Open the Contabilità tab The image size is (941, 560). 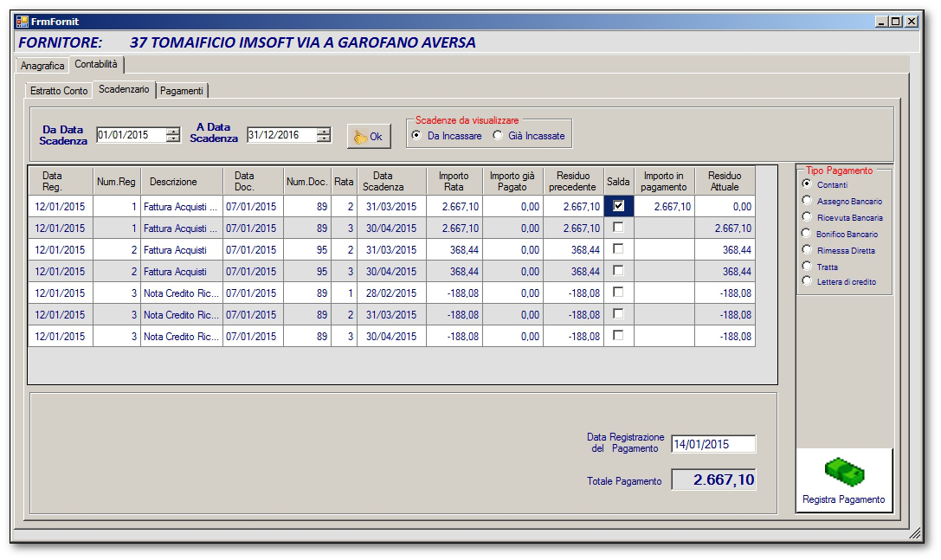[x=96, y=64]
